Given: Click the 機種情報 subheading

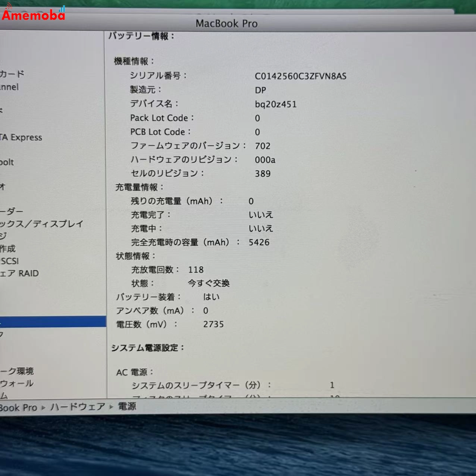Looking at the screenshot, I should coord(134,61).
